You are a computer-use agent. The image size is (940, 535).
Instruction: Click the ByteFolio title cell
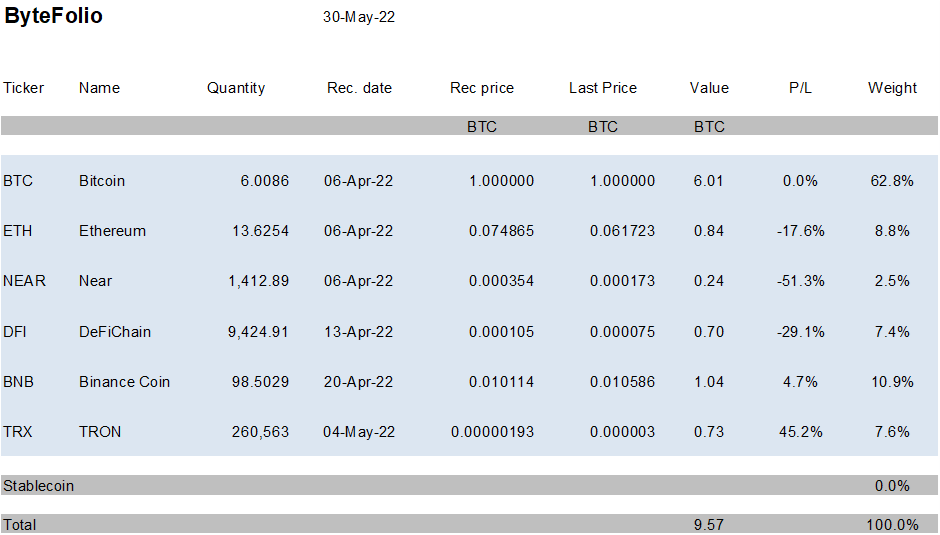tap(54, 17)
